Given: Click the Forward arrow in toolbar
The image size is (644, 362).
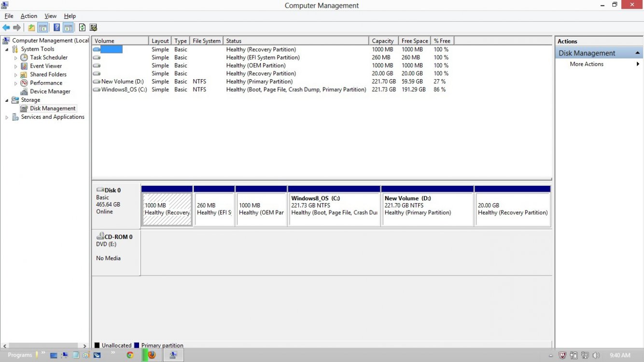Looking at the screenshot, I should pyautogui.click(x=17, y=28).
